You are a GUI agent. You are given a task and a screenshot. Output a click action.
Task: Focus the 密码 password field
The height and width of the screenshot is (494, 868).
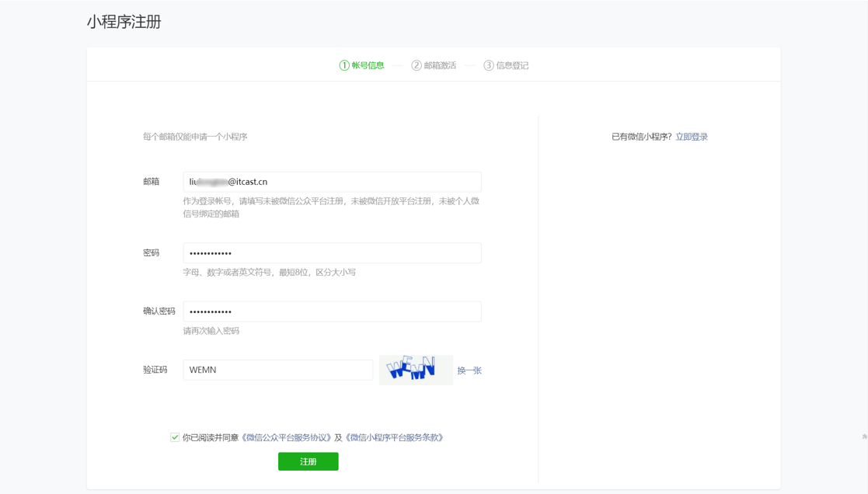tap(332, 252)
